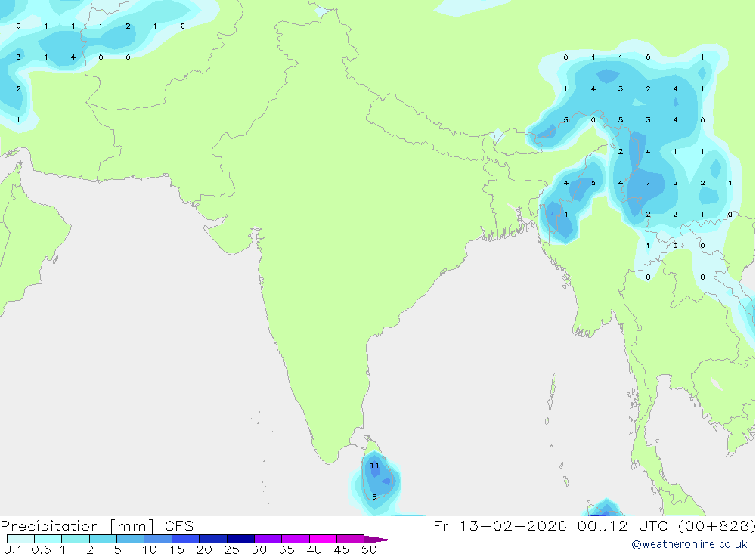
Task: Pick the 25–30 mm purple legend swatch
Action: tap(240, 539)
